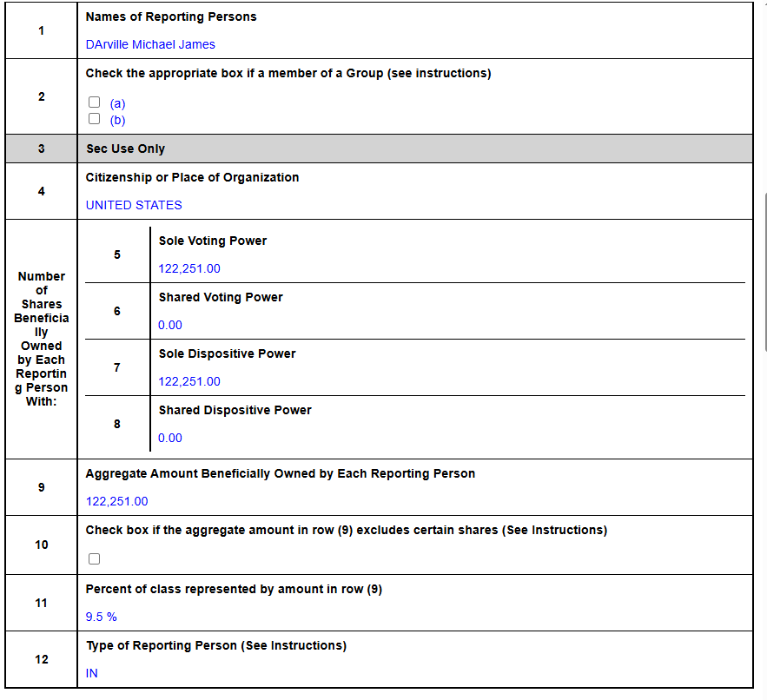This screenshot has width=767, height=700.
Task: Click the Type of Reporting Person heading
Action: click(x=216, y=645)
